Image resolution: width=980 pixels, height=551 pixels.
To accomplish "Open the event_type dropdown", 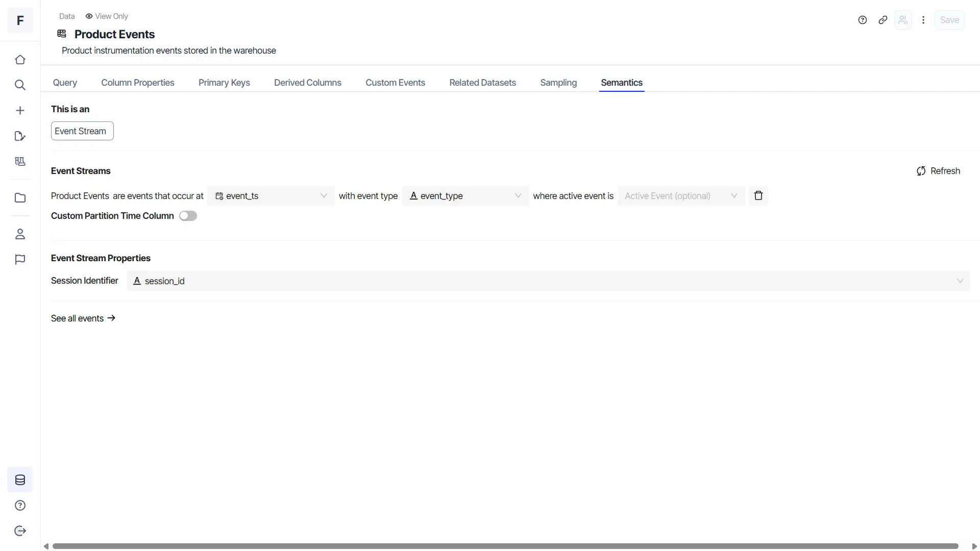I will (465, 196).
